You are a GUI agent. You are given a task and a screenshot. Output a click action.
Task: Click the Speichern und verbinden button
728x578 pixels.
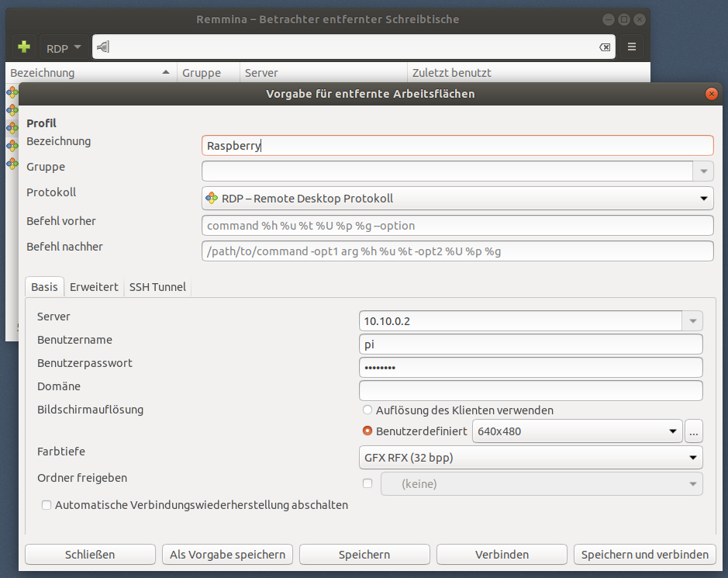644,555
